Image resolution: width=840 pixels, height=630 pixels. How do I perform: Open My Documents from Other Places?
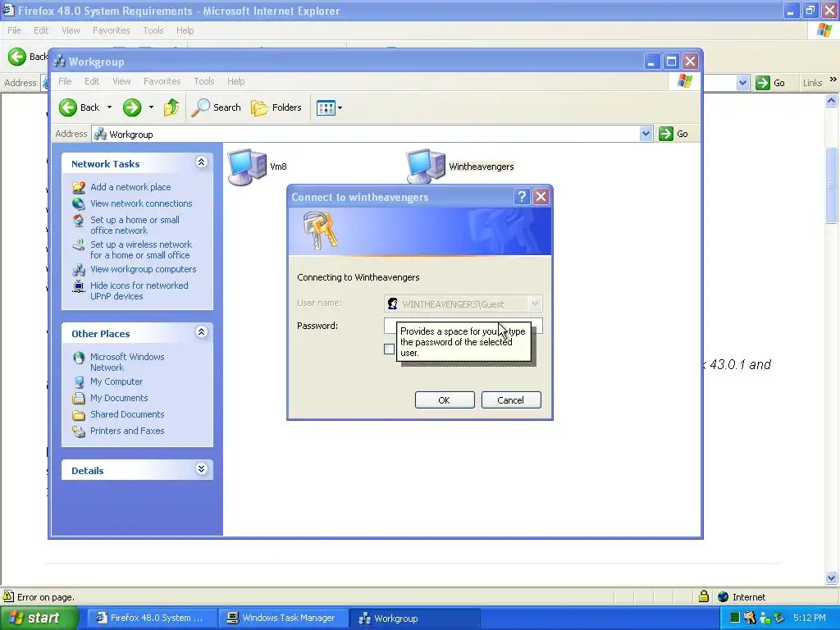click(119, 398)
